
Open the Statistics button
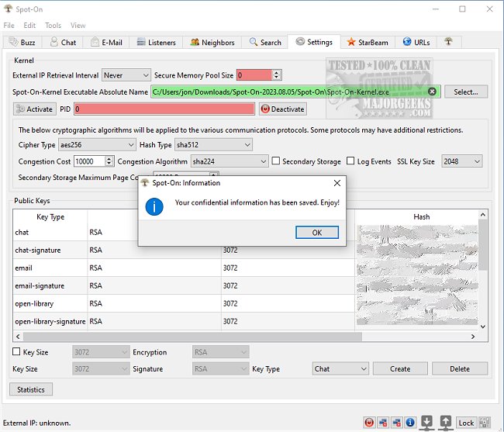pyautogui.click(x=31, y=389)
